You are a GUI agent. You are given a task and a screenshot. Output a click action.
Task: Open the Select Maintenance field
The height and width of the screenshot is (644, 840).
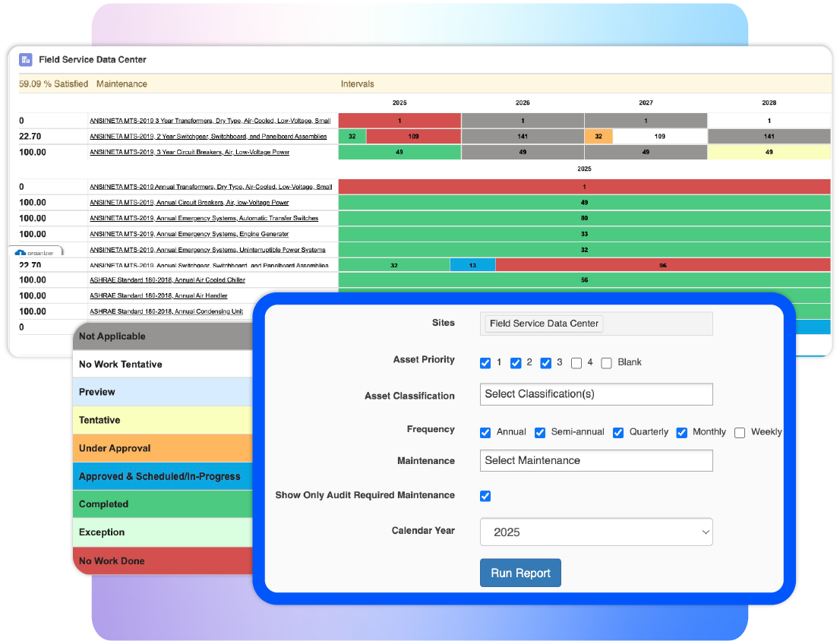[x=596, y=460]
